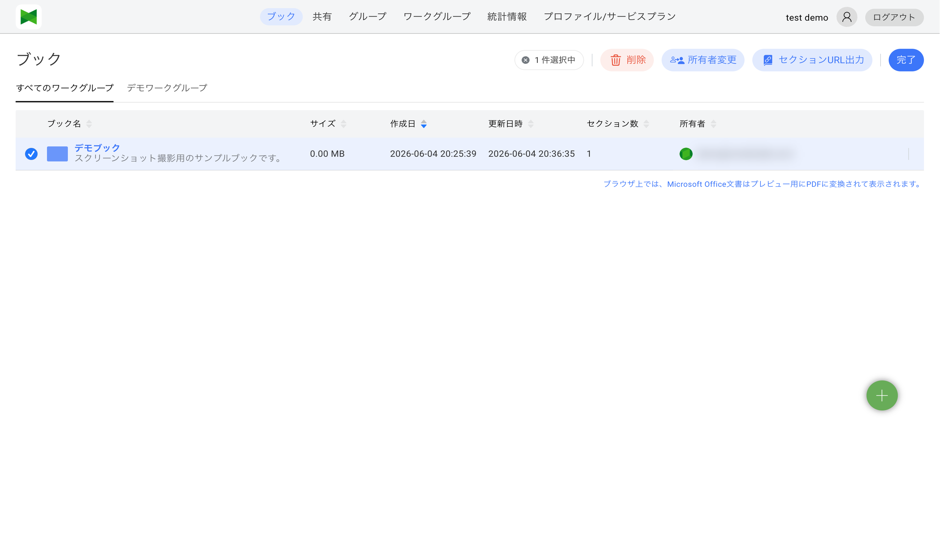Viewport: 952px width, 560px height.
Task: Sort by サイズ column arrows
Action: tap(343, 124)
